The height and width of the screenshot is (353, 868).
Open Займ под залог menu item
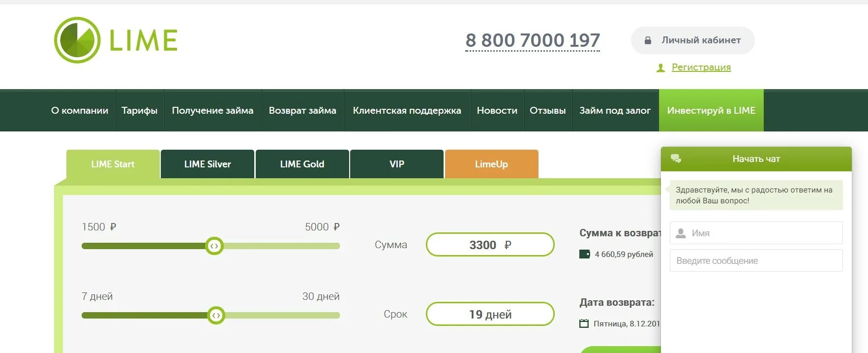[x=615, y=110]
